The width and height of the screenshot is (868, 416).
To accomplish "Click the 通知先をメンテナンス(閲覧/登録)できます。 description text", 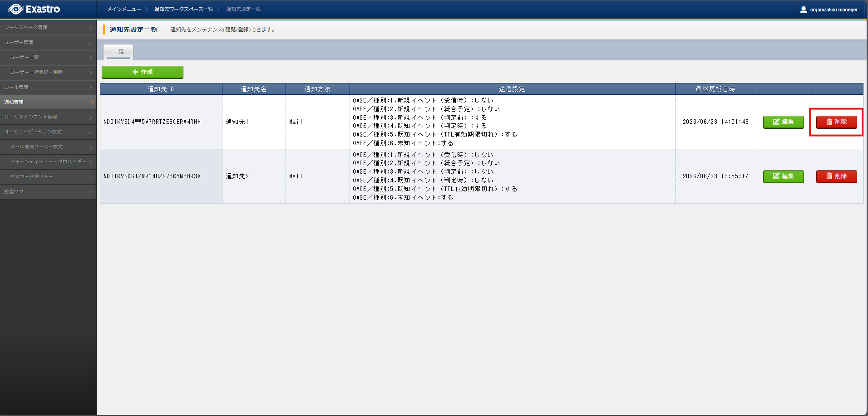I will coord(222,30).
